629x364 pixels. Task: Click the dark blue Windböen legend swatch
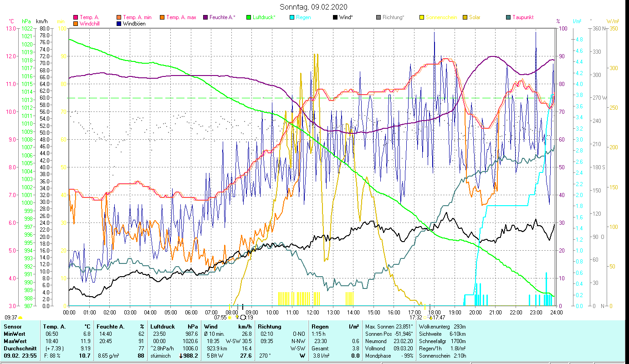click(120, 23)
